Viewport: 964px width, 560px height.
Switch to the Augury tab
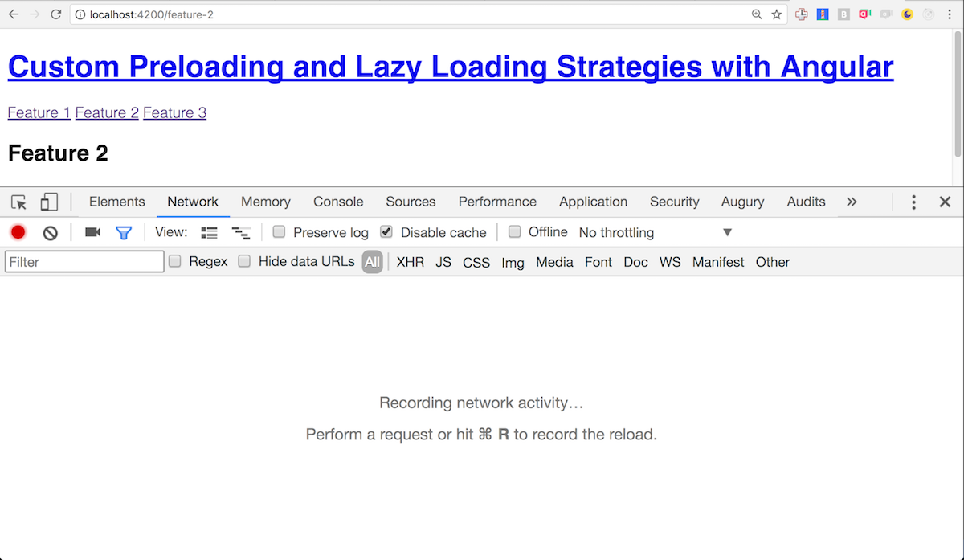(x=743, y=202)
